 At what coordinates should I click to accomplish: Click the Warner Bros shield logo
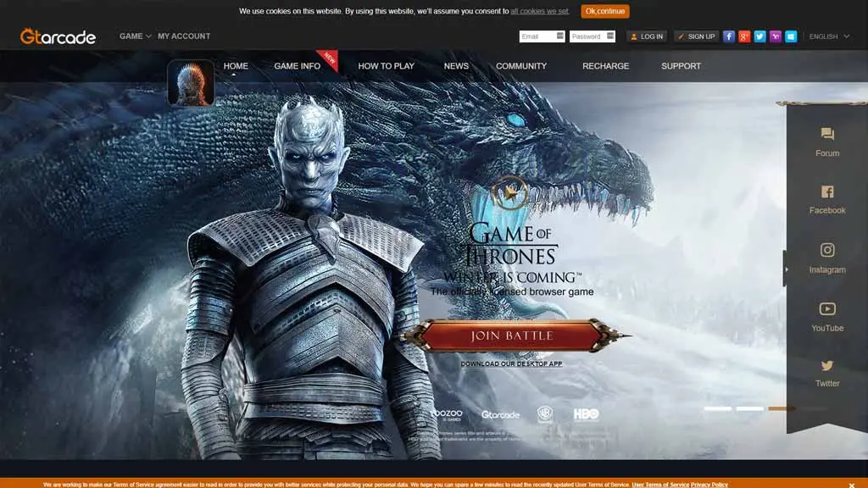pos(545,413)
